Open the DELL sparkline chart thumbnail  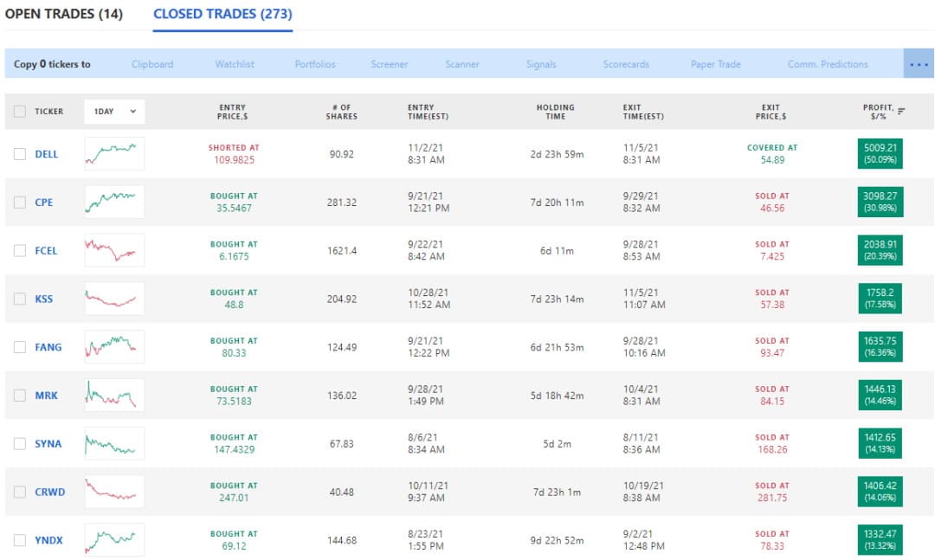point(114,154)
